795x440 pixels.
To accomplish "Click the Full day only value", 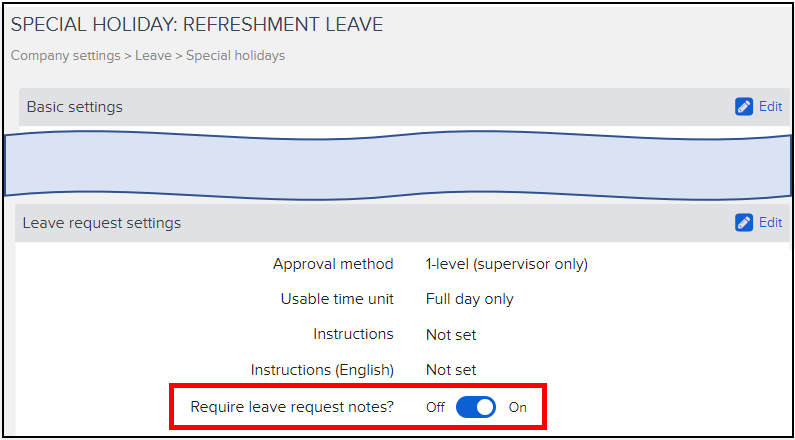I will click(x=469, y=299).
